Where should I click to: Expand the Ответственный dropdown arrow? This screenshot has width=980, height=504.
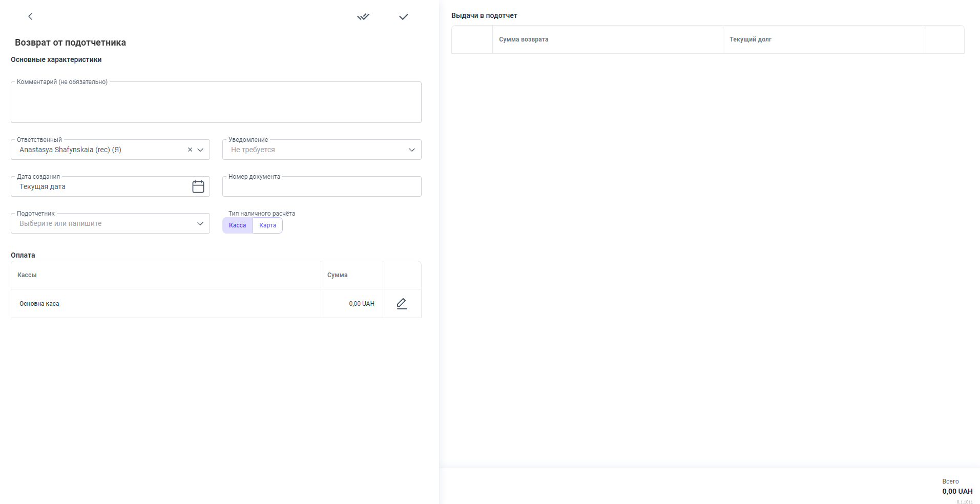point(200,150)
